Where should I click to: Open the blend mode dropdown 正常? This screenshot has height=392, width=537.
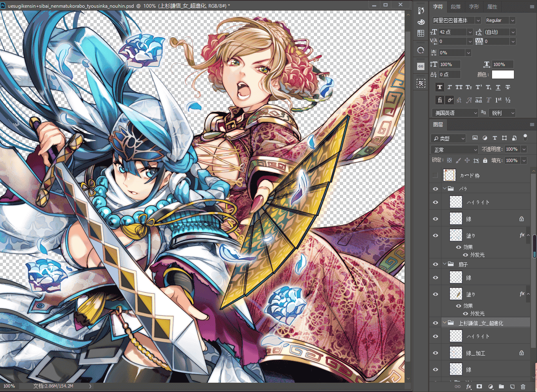(x=455, y=149)
